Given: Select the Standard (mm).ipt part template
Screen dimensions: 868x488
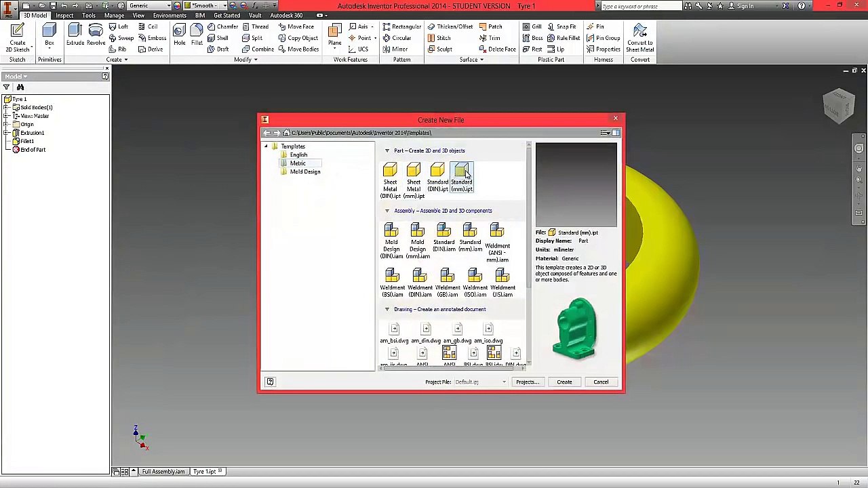Looking at the screenshot, I should [x=462, y=178].
